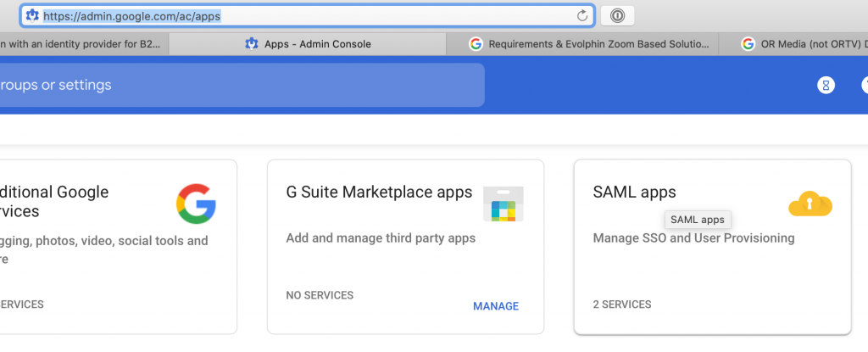Select the URL text in address bar
Screen dimensions: 868x352
coord(131,16)
